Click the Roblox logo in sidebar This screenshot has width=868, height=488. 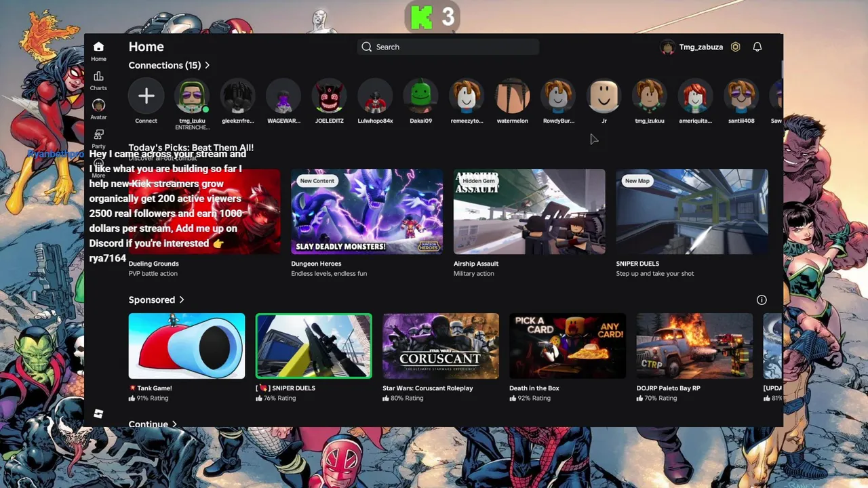(x=98, y=413)
